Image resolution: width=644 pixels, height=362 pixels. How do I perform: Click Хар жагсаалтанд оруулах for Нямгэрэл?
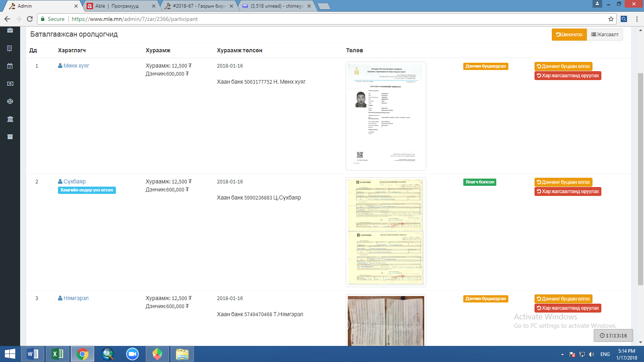coord(568,308)
